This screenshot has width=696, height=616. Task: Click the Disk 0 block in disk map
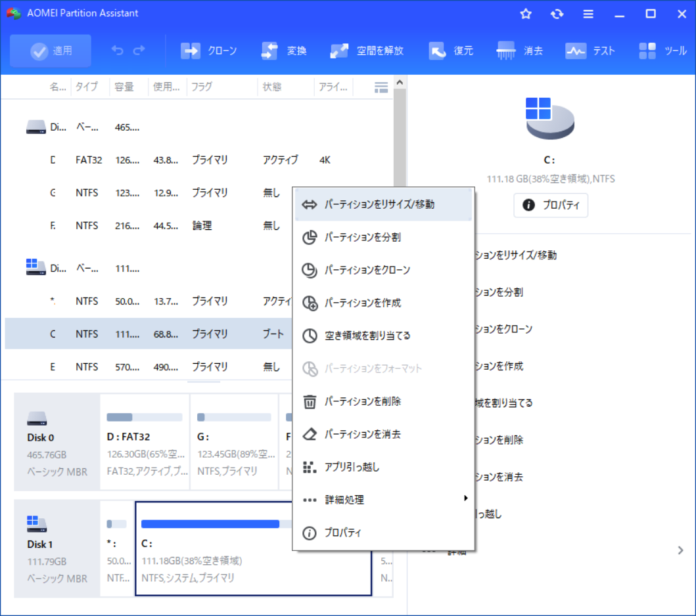57,442
